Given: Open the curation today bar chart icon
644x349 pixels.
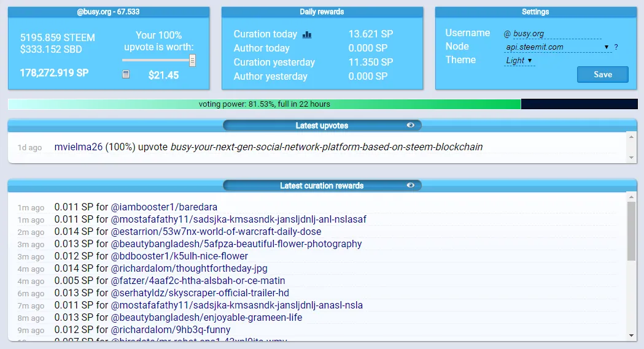Looking at the screenshot, I should [307, 34].
